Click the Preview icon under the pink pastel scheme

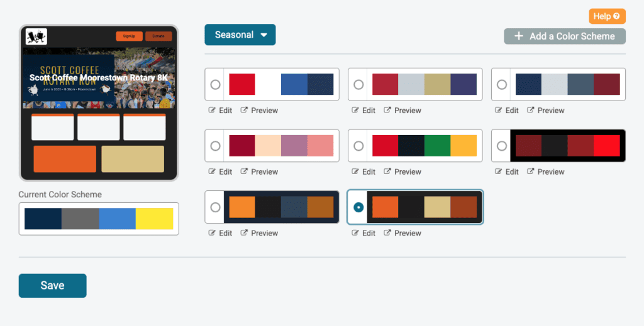click(x=245, y=171)
